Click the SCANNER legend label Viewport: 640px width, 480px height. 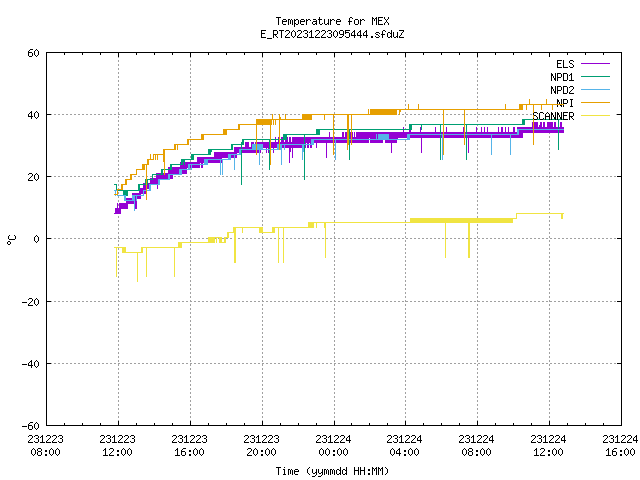tap(553, 116)
